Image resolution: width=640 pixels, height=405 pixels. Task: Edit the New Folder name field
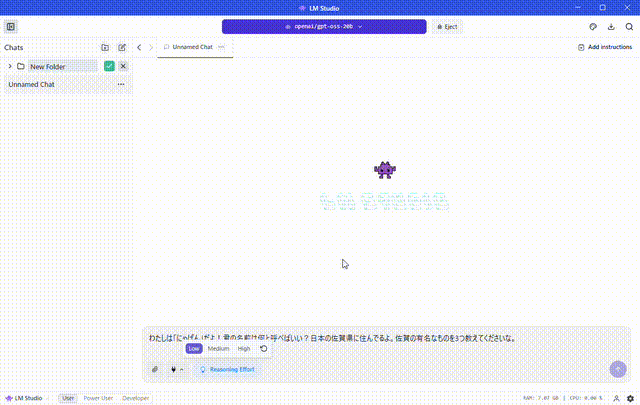click(62, 67)
